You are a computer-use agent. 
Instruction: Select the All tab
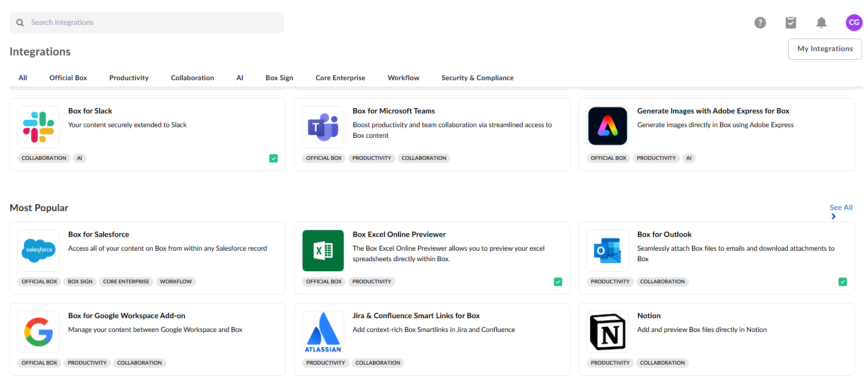[x=23, y=78]
